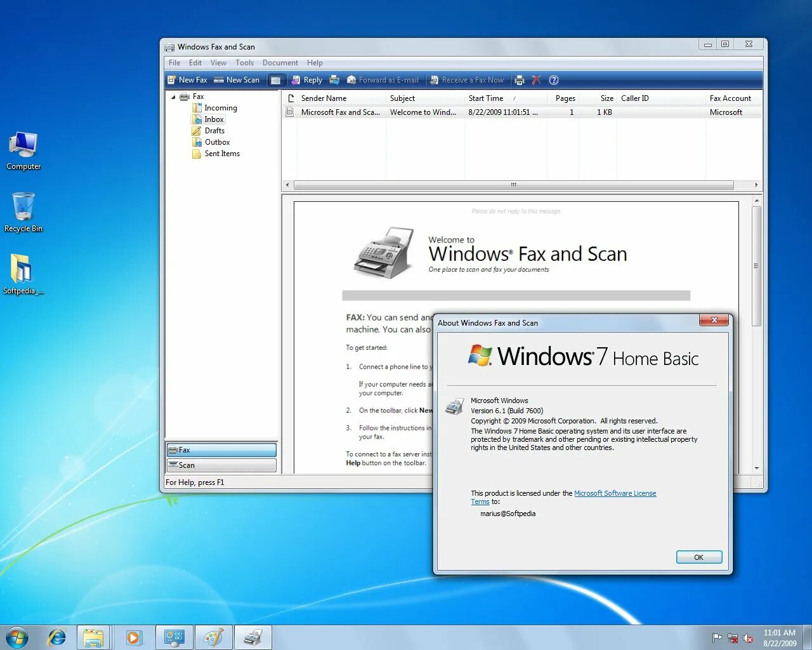This screenshot has height=650, width=812.
Task: Click the muted volume tray icon
Action: [748, 638]
